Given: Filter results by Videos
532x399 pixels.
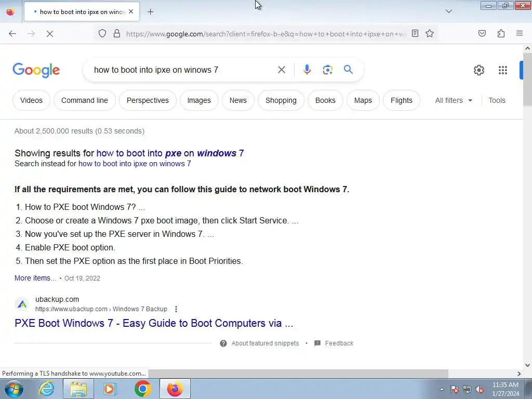Looking at the screenshot, I should click(31, 100).
